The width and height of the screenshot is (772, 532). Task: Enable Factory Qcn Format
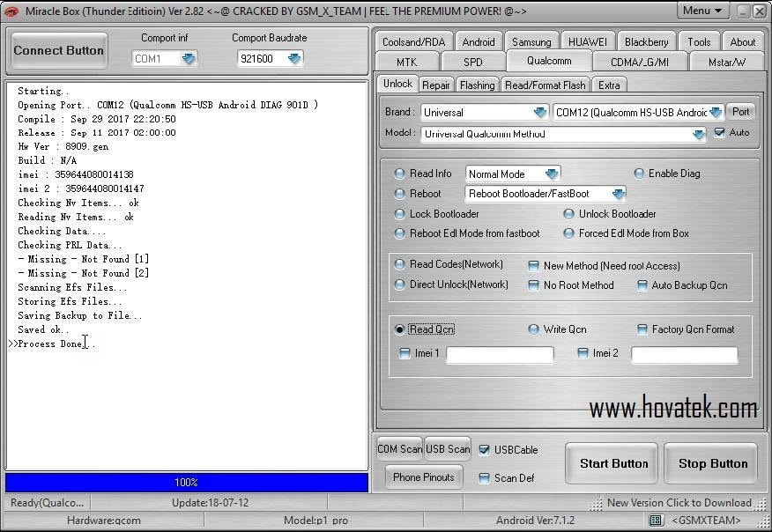(x=644, y=329)
